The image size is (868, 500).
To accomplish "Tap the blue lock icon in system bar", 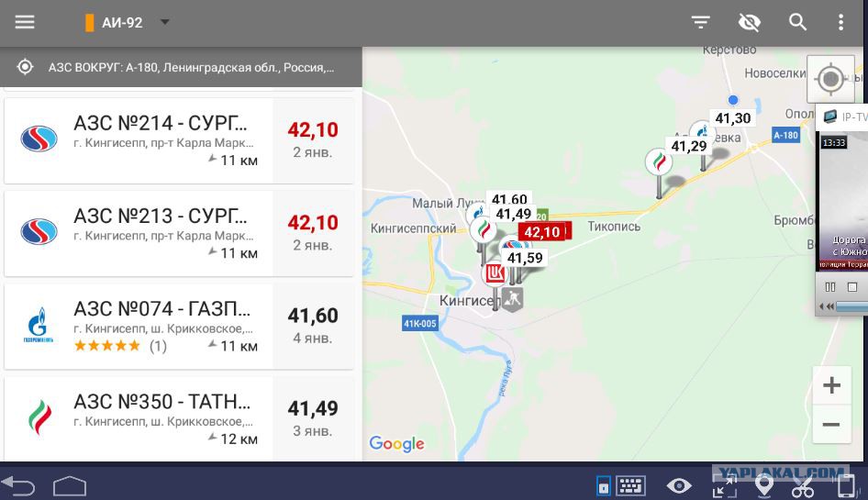I will [x=604, y=486].
